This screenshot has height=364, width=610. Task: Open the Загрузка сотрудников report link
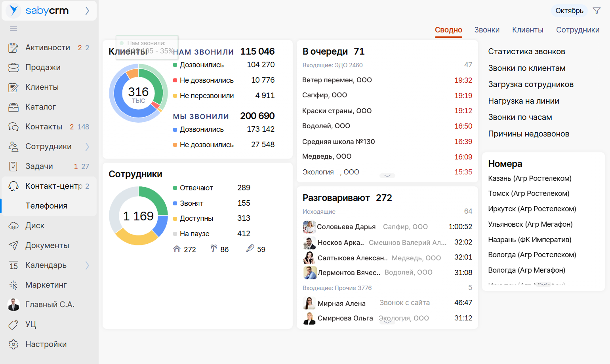click(530, 84)
